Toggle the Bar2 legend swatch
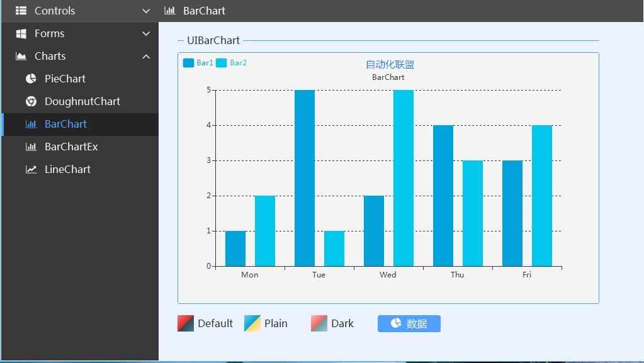 point(222,63)
